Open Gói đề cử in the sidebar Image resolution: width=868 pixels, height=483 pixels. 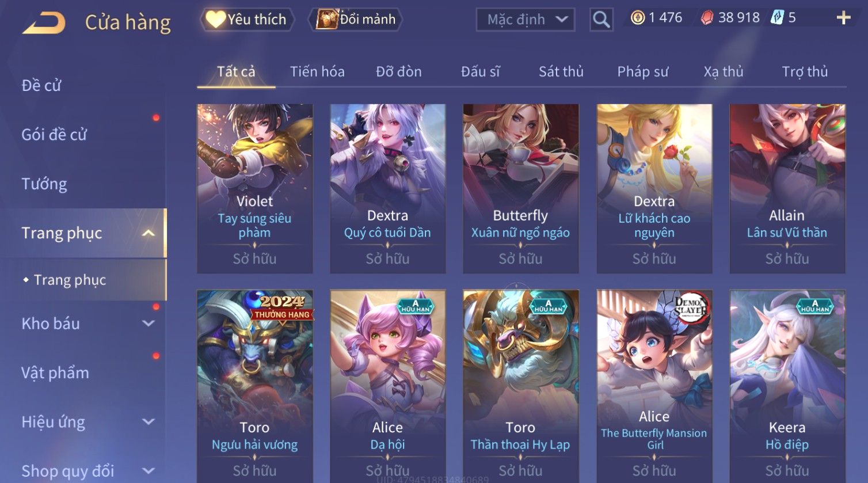click(54, 135)
